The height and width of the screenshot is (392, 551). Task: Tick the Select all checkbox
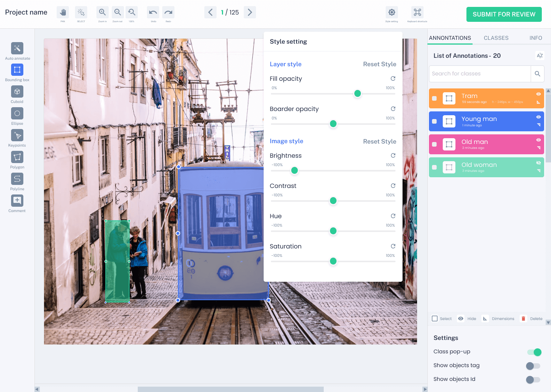(x=435, y=318)
